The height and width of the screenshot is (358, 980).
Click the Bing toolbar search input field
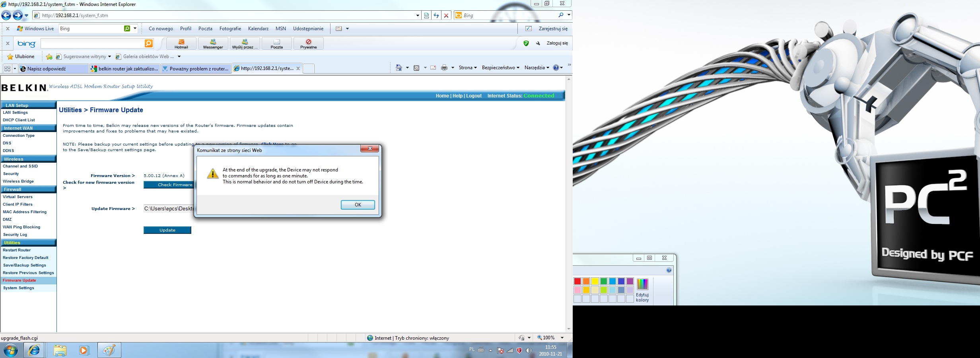point(93,43)
